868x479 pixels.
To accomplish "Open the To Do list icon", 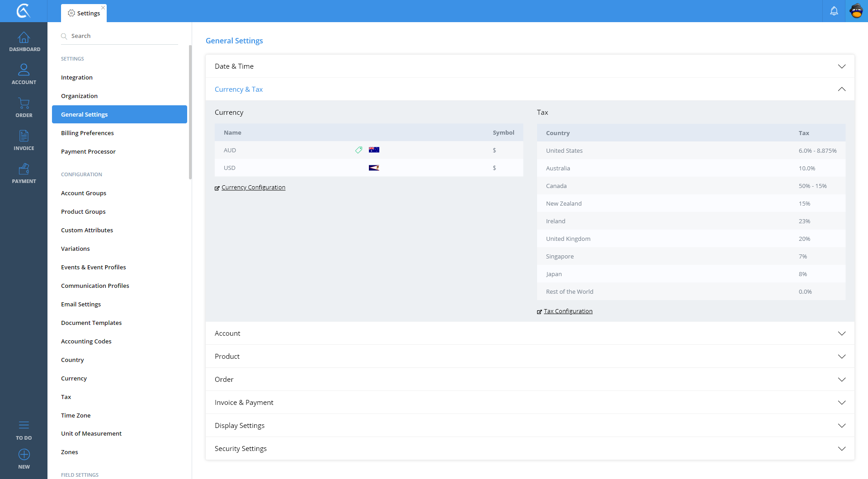I will coord(24,425).
